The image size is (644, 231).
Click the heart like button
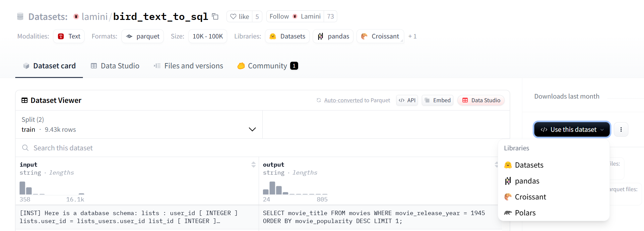(239, 16)
